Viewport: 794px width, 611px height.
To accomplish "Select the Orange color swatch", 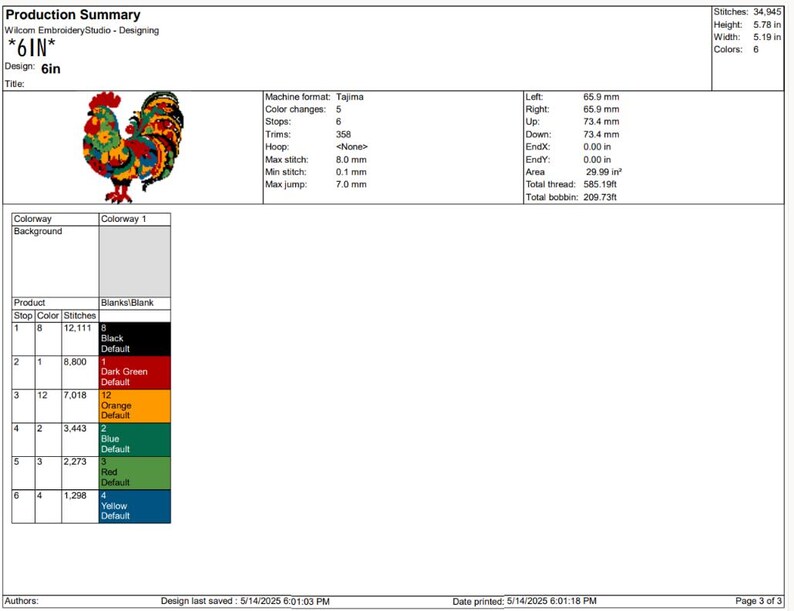I will point(135,405).
